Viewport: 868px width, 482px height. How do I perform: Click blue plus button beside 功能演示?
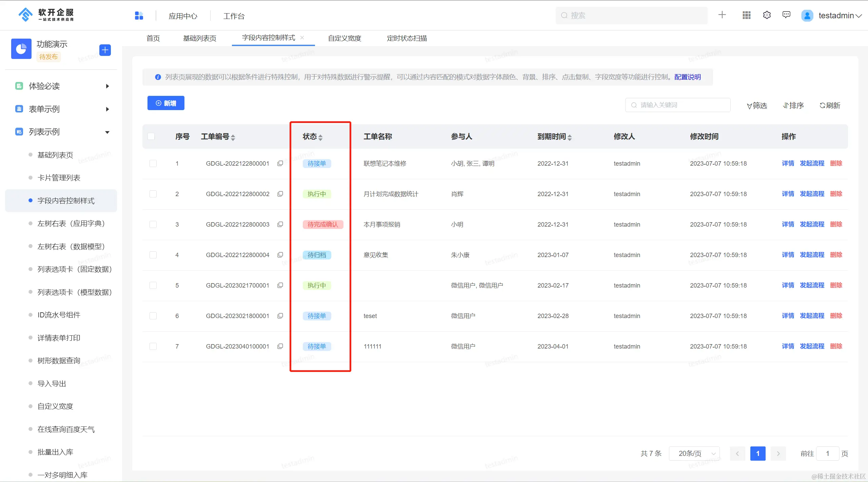[x=105, y=50]
